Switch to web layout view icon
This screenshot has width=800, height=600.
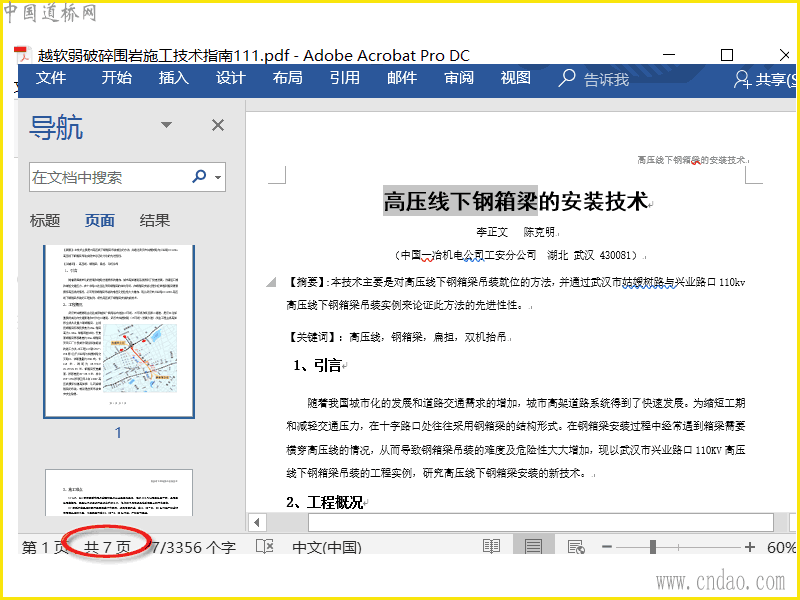tap(576, 547)
